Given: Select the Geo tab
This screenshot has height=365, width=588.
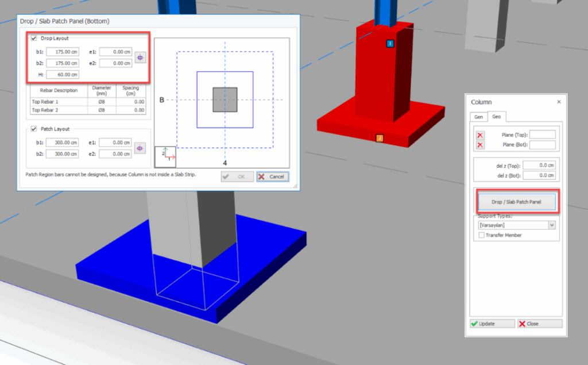Looking at the screenshot, I should [x=496, y=116].
